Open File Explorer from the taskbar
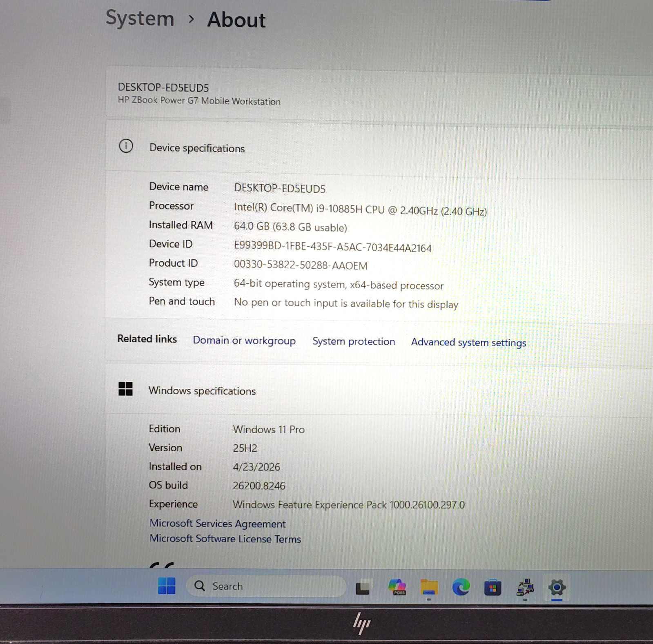The width and height of the screenshot is (653, 644). click(428, 587)
